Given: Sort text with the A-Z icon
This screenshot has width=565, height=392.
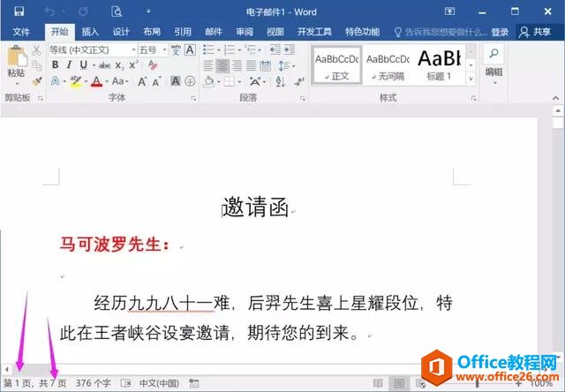Looking at the screenshot, I should pyautogui.click(x=281, y=81).
